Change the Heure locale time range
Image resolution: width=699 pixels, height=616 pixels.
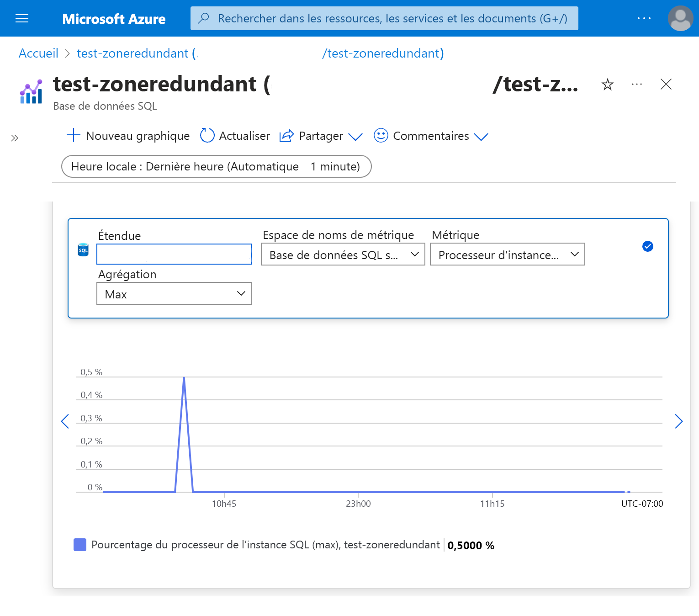pos(216,167)
